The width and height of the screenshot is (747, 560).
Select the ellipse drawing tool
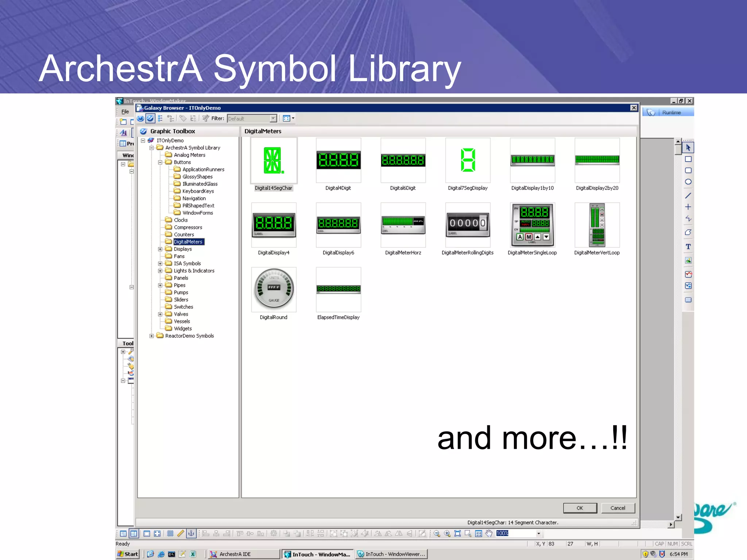[x=688, y=182]
